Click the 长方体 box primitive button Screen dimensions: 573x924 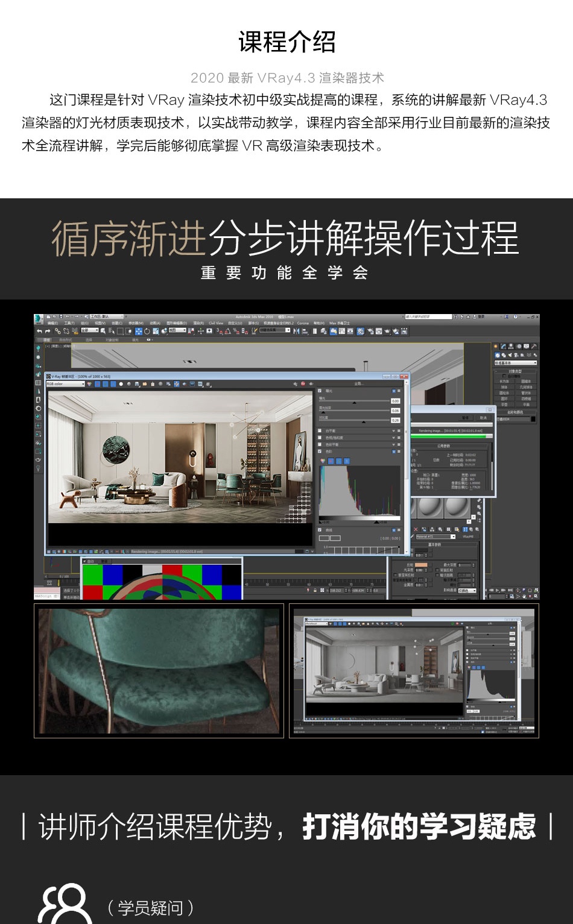pos(504,381)
